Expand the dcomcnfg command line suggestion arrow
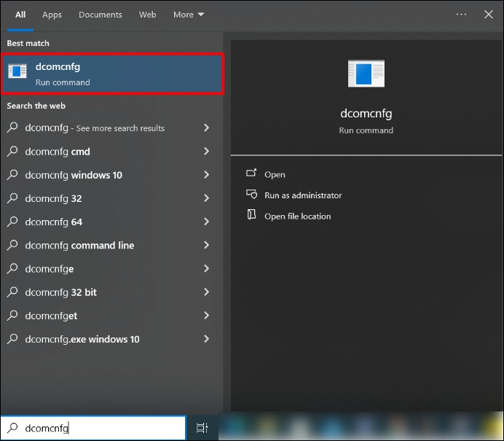The height and width of the screenshot is (441, 504). point(207,246)
